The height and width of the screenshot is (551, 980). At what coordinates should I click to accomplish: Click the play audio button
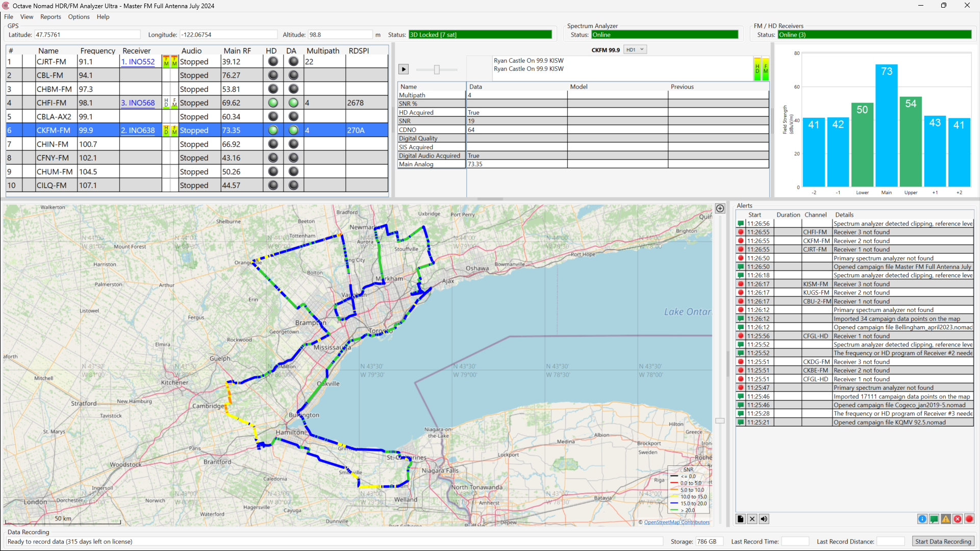(x=404, y=69)
